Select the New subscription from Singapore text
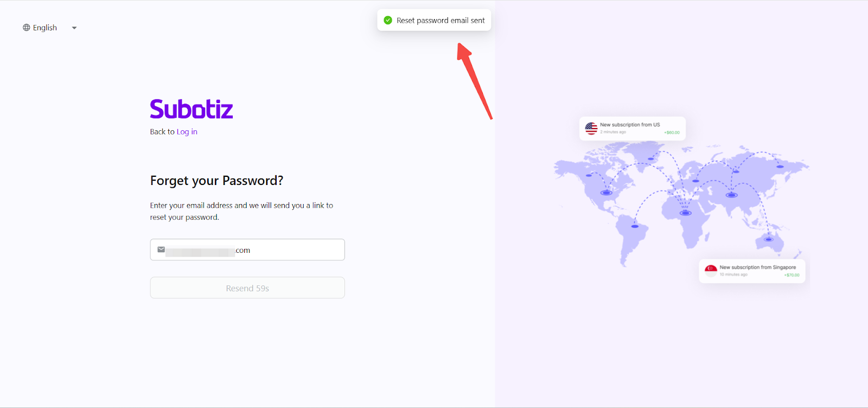 pos(757,267)
